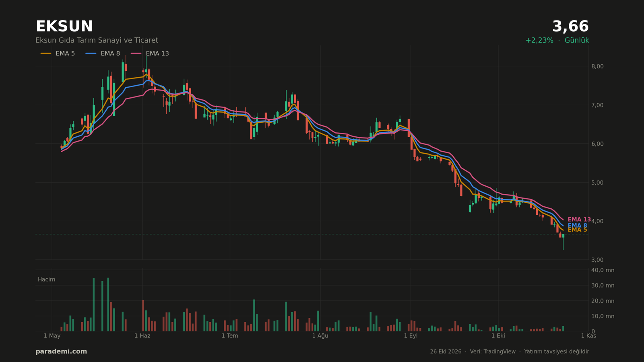Click the Eksun Gıda Tarım company subtitle
This screenshot has height=362, width=644.
tap(97, 40)
